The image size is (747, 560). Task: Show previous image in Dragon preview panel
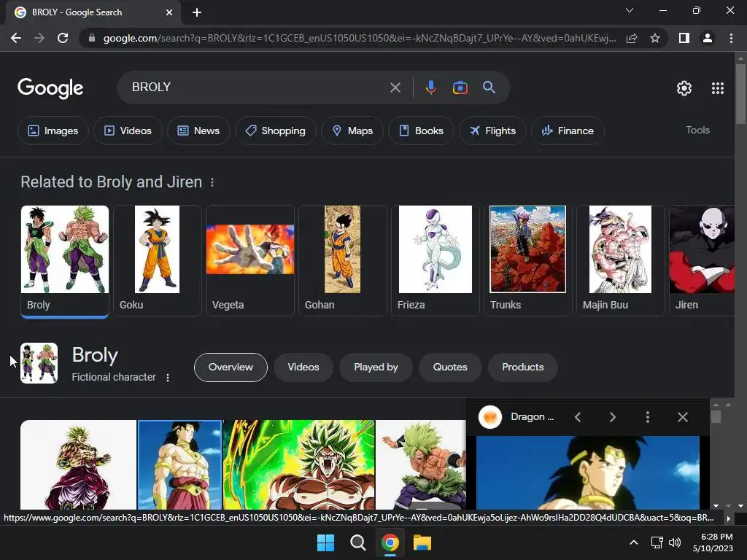click(578, 417)
